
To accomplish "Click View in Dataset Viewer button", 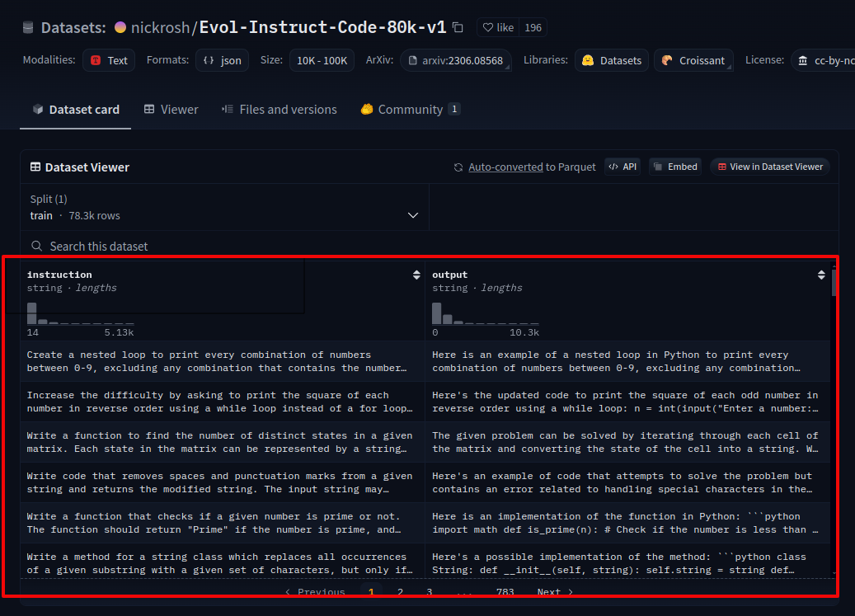I will click(x=770, y=167).
